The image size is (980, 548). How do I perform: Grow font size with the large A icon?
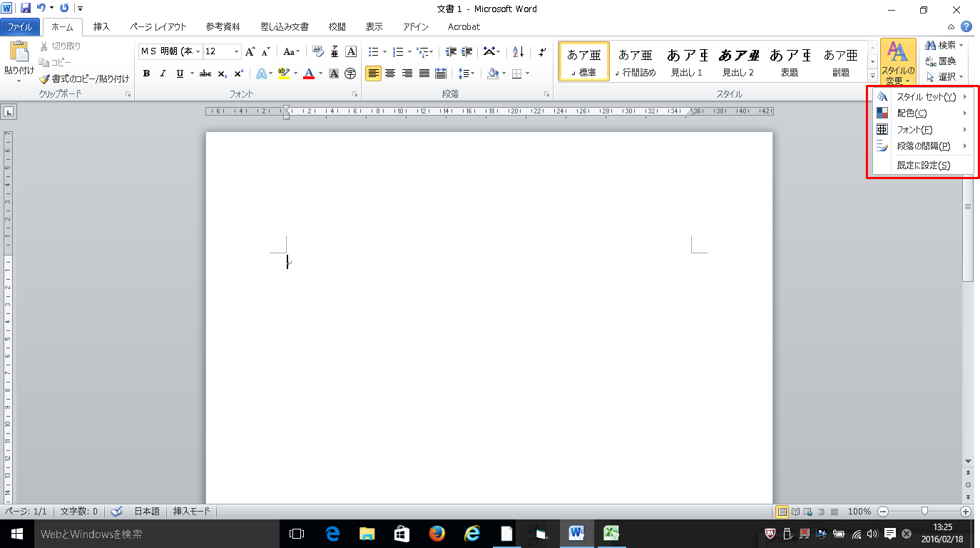click(x=250, y=51)
